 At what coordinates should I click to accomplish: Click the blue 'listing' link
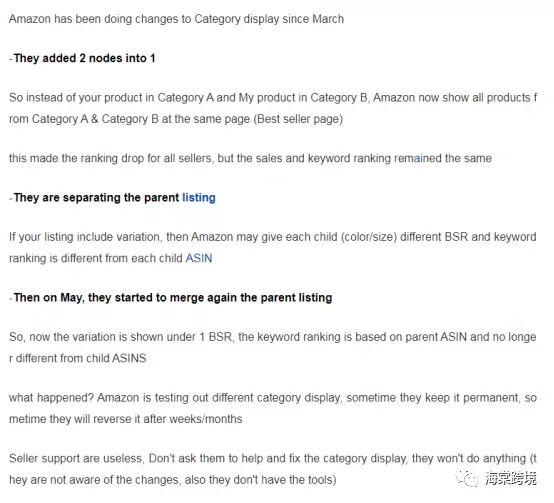pos(199,197)
